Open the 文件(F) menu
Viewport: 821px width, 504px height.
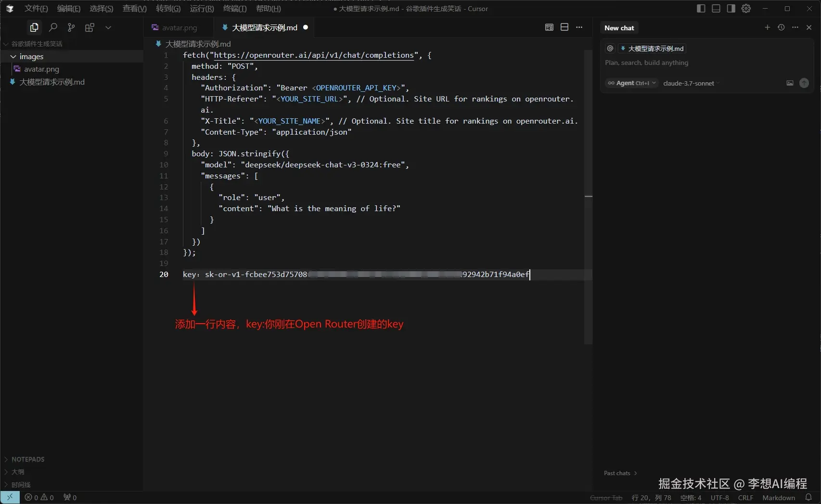[x=36, y=9]
